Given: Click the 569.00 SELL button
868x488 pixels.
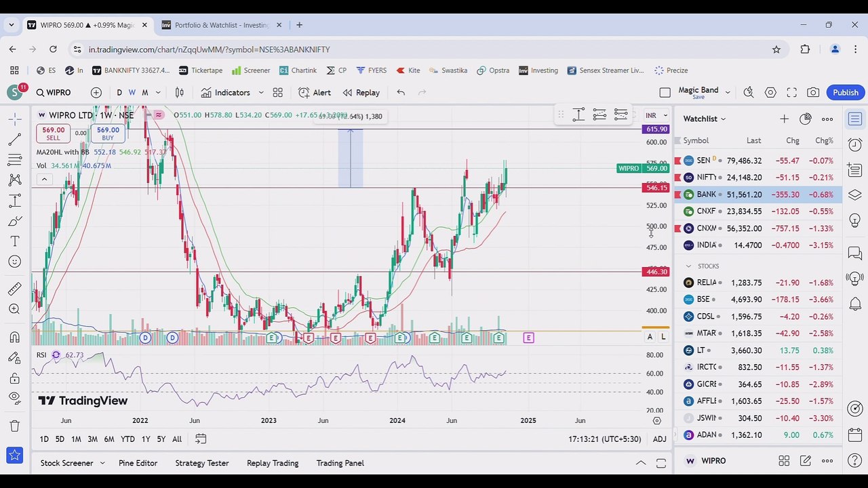Looking at the screenshot, I should point(53,133).
